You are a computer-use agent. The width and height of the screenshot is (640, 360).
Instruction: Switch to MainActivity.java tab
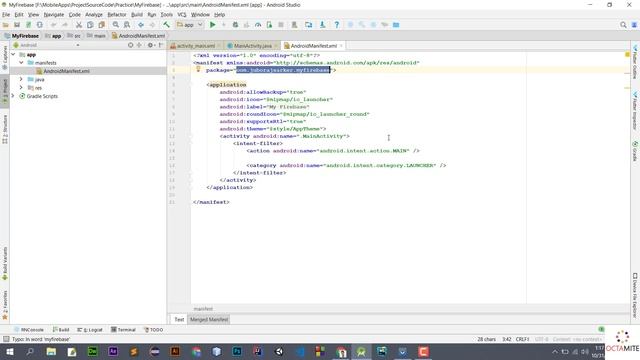tap(253, 46)
